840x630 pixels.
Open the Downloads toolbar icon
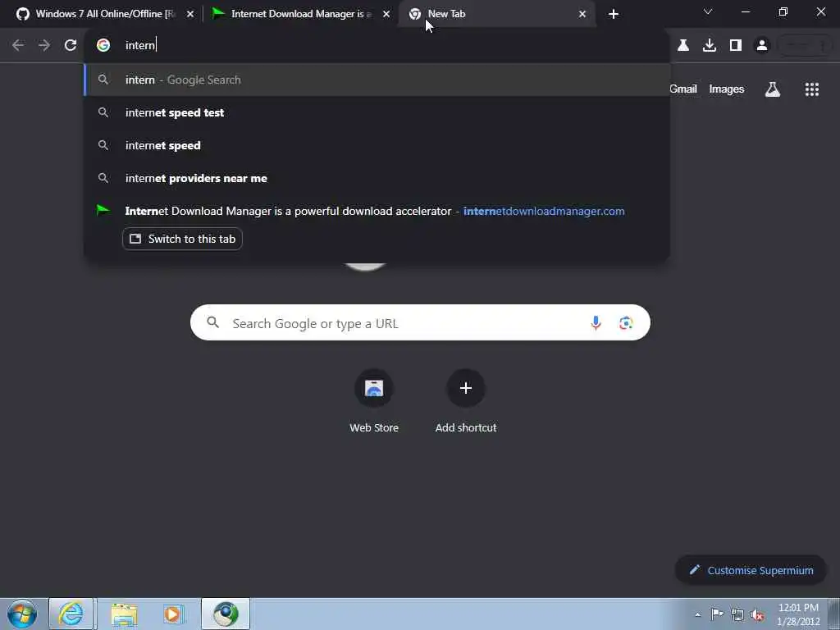tap(710, 45)
